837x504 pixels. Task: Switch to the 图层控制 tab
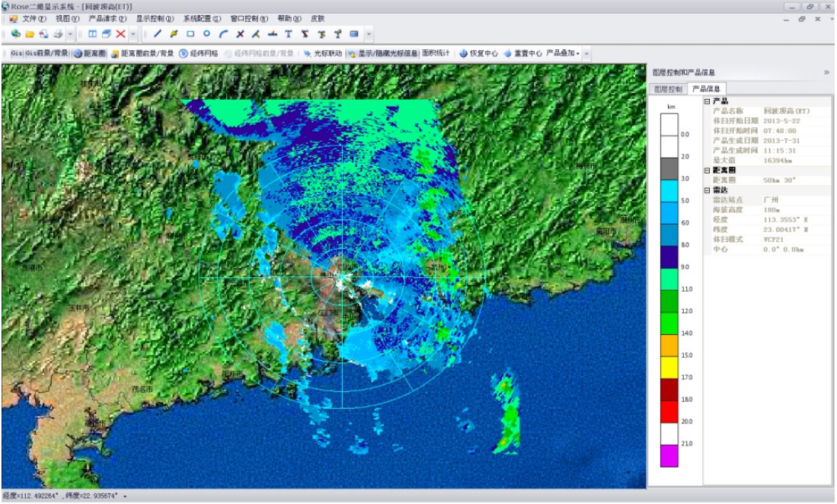669,89
